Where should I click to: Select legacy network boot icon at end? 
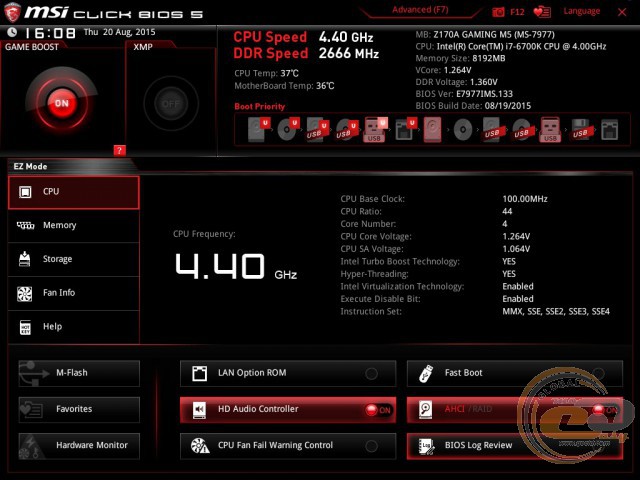(610, 130)
